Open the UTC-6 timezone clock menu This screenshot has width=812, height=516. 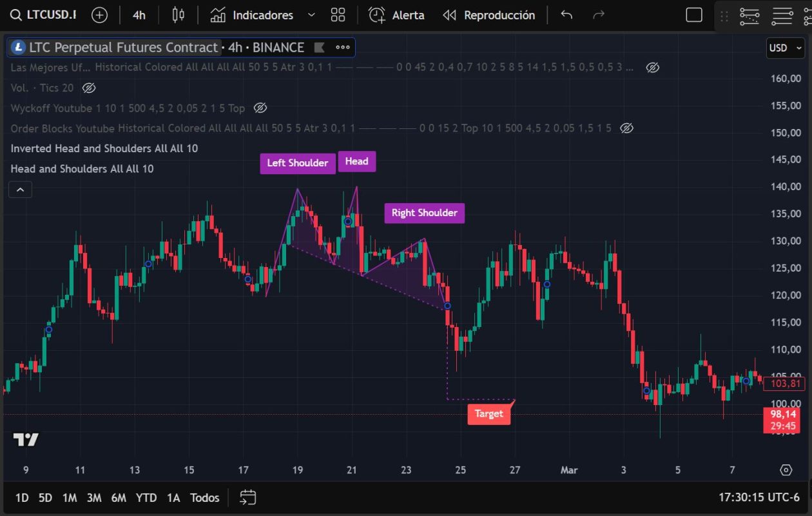759,497
